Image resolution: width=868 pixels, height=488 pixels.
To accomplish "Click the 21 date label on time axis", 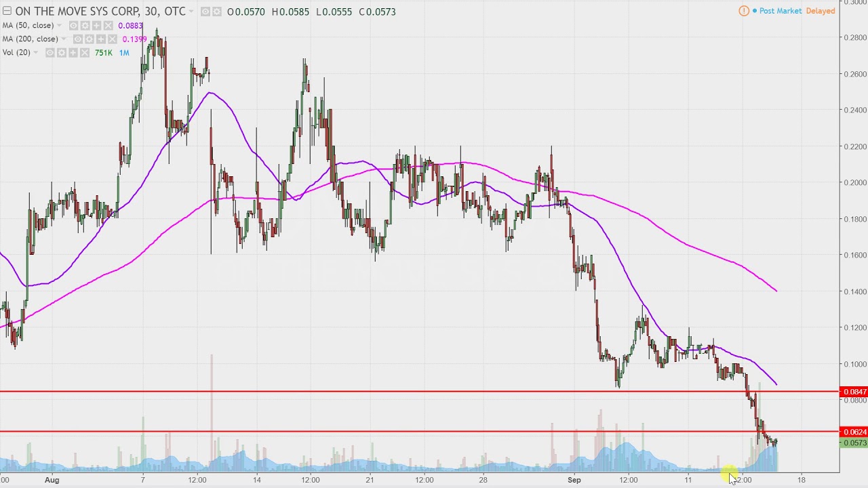I will point(370,480).
